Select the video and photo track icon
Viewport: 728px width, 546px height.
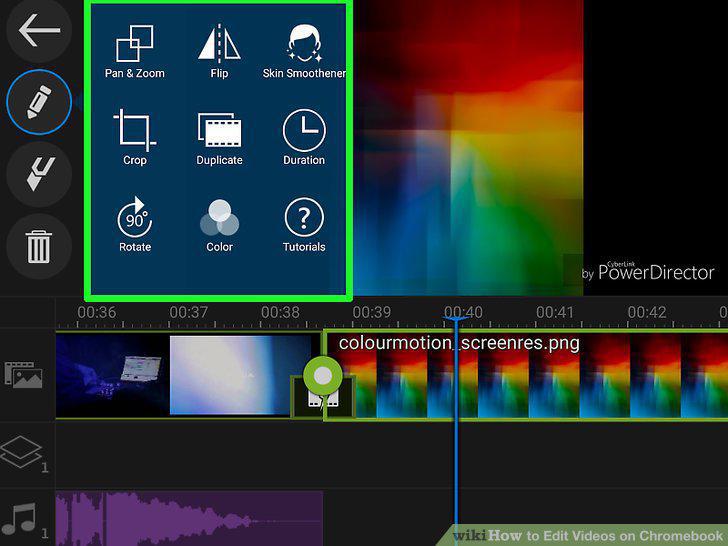click(x=23, y=375)
